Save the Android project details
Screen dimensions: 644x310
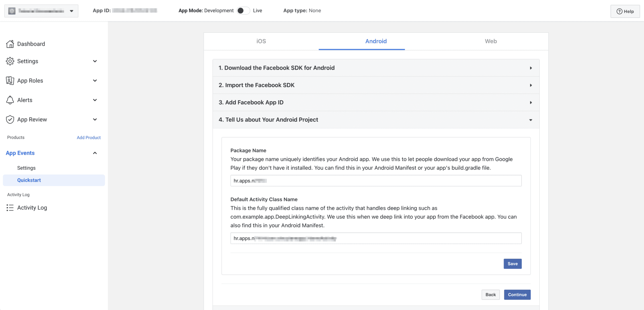pyautogui.click(x=512, y=263)
